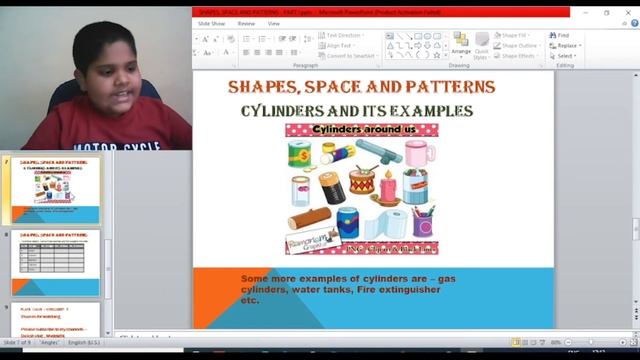Select the Rectangle shape in gallery
640x360 pixels.
click(x=418, y=36)
